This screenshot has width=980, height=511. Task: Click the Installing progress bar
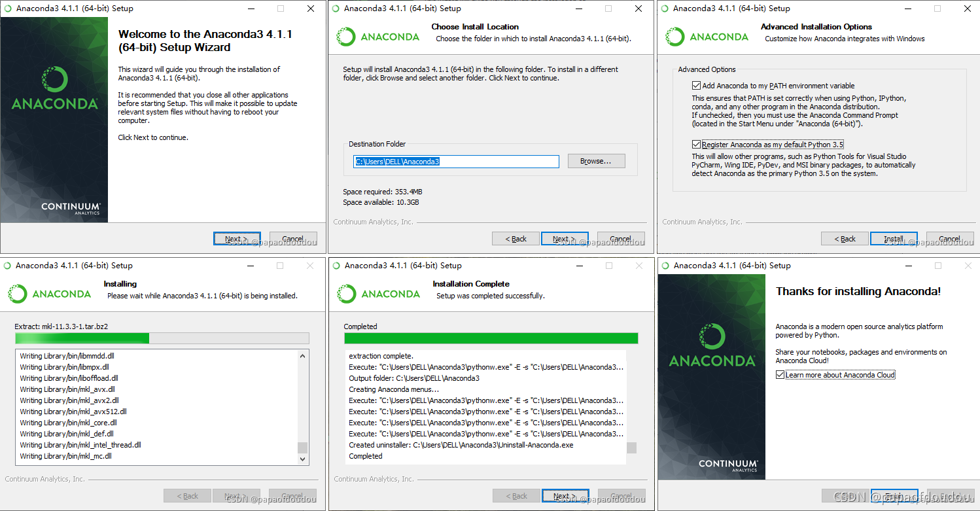coord(162,338)
